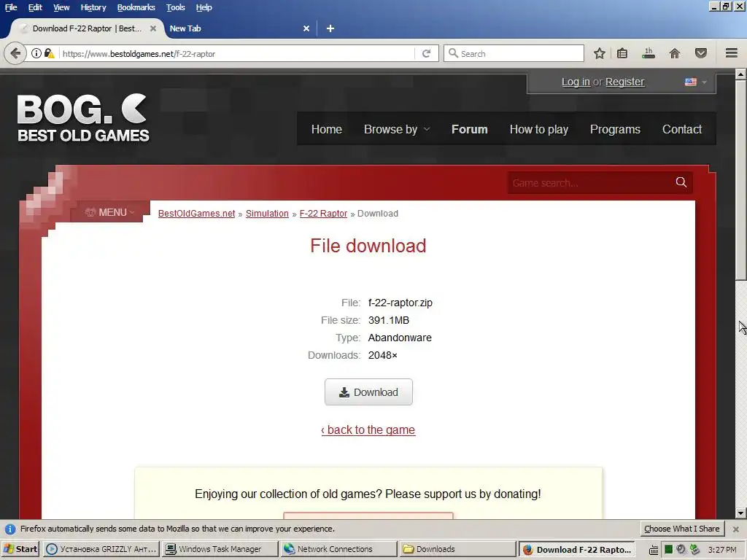Click the F-22 Raptor breadcrumb link
Viewport: 747px width, 560px height.
click(x=323, y=214)
